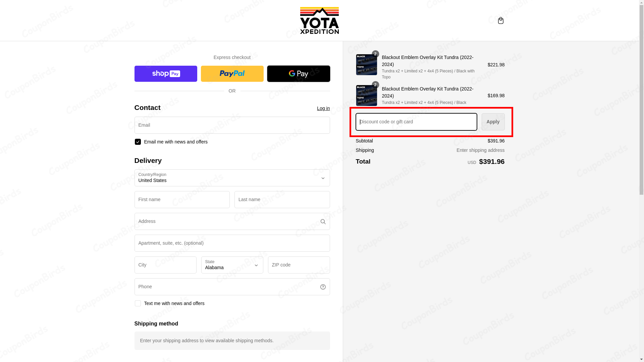The image size is (644, 362).
Task: Click the search icon in the Address field
Action: click(323, 221)
